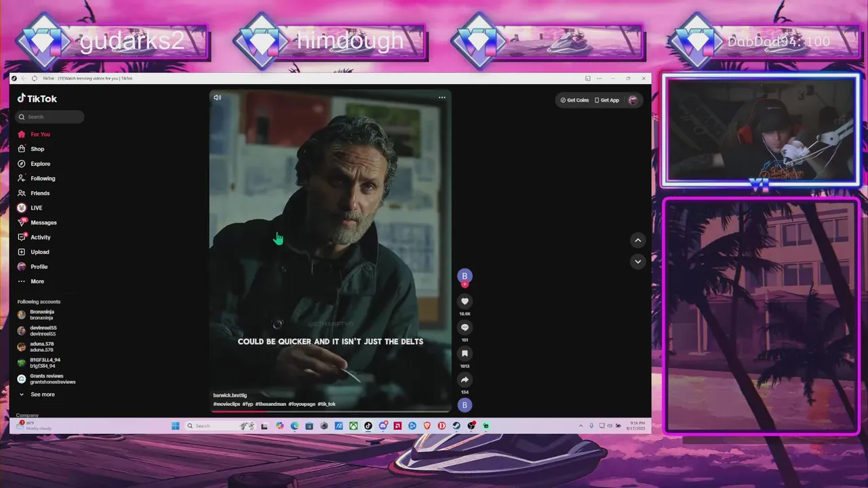
Task: Open the video three-dot options menu
Action: click(442, 98)
